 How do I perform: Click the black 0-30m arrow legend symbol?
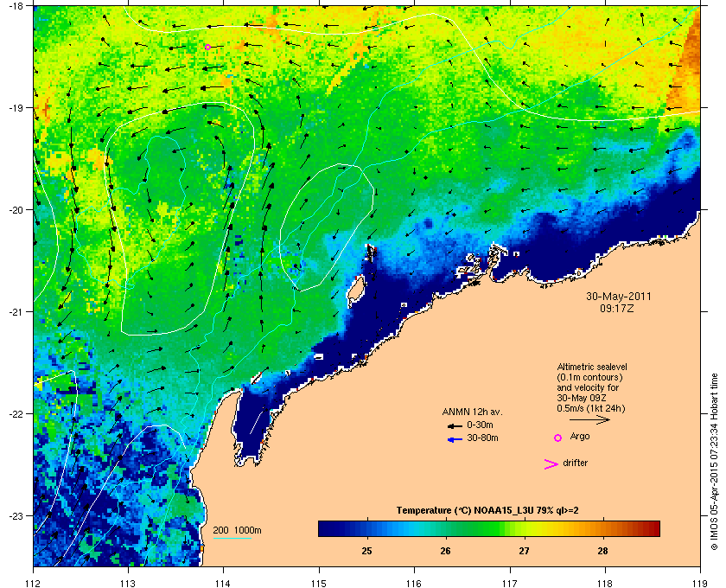coord(455,425)
